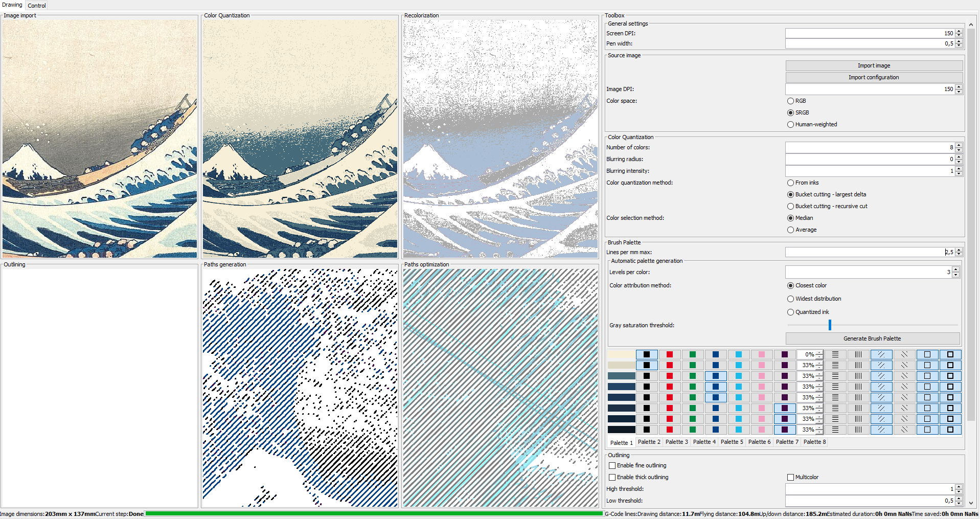
Task: Toggle the square outline fill icon, first row
Action: click(x=927, y=354)
